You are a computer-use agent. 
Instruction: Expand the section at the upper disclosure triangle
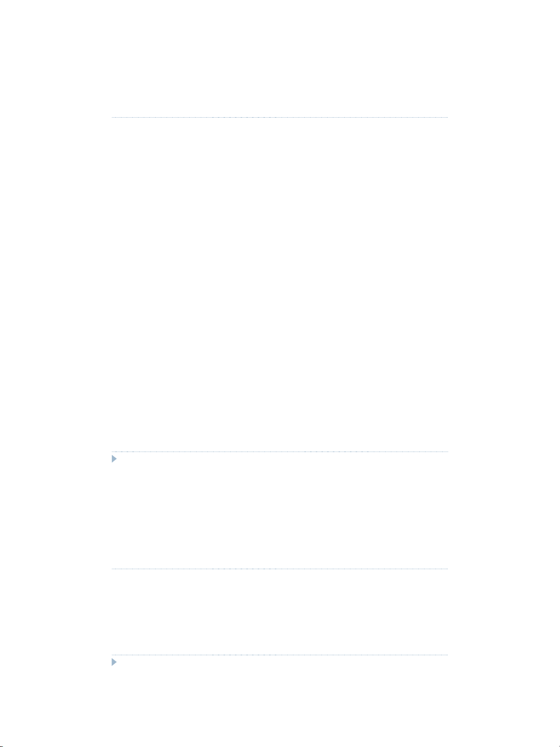click(114, 459)
